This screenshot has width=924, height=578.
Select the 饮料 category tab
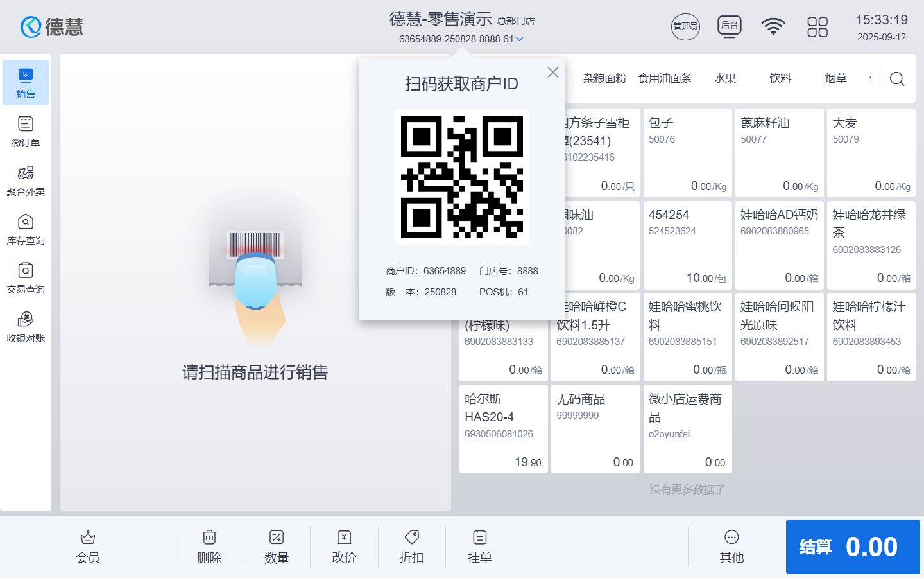pyautogui.click(x=780, y=78)
